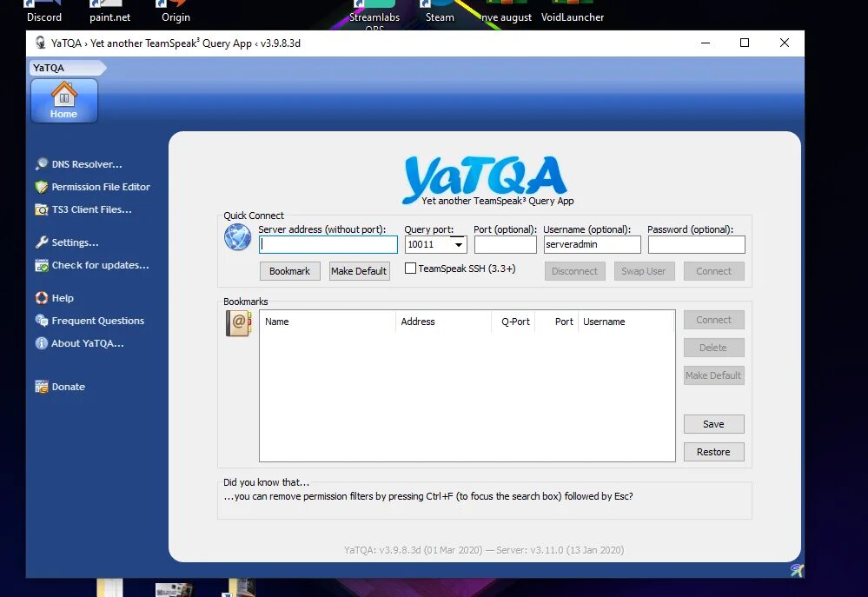Click the Make Default button in Quick Connect
The image size is (868, 597).
[x=359, y=271]
